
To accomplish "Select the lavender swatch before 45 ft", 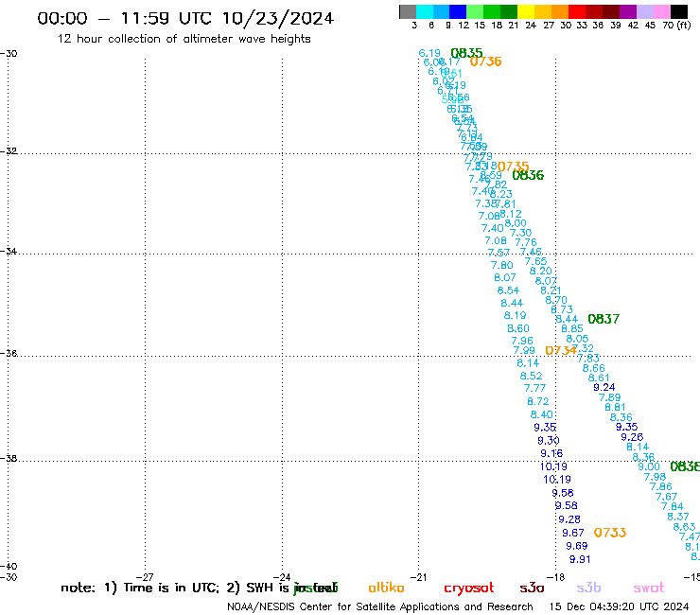I will (x=644, y=11).
